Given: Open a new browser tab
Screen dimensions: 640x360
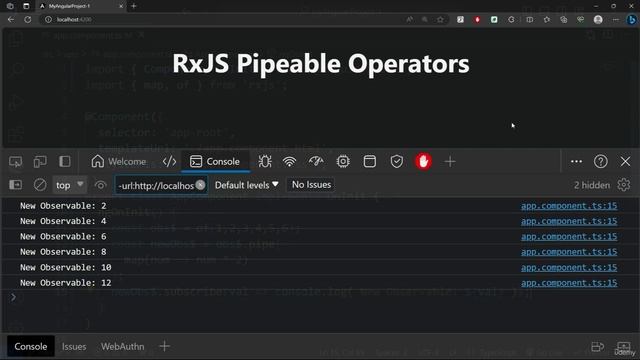Looking at the screenshot, I should coord(133,6).
